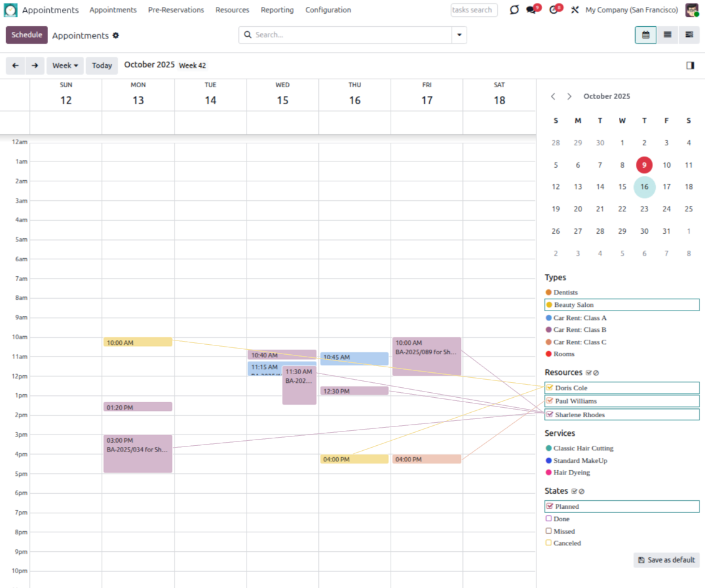Select the Hair Dyeing pink color dot
Image resolution: width=705 pixels, height=588 pixels.
click(x=548, y=473)
